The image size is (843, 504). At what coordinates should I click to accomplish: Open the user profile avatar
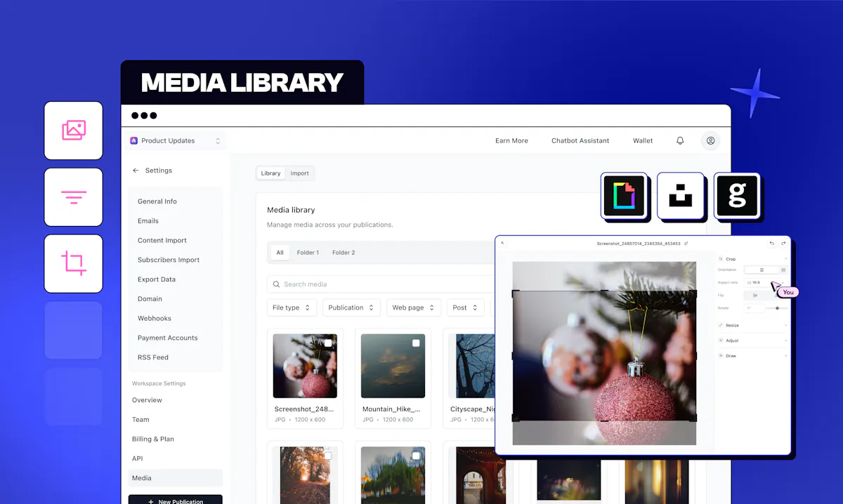click(x=710, y=140)
